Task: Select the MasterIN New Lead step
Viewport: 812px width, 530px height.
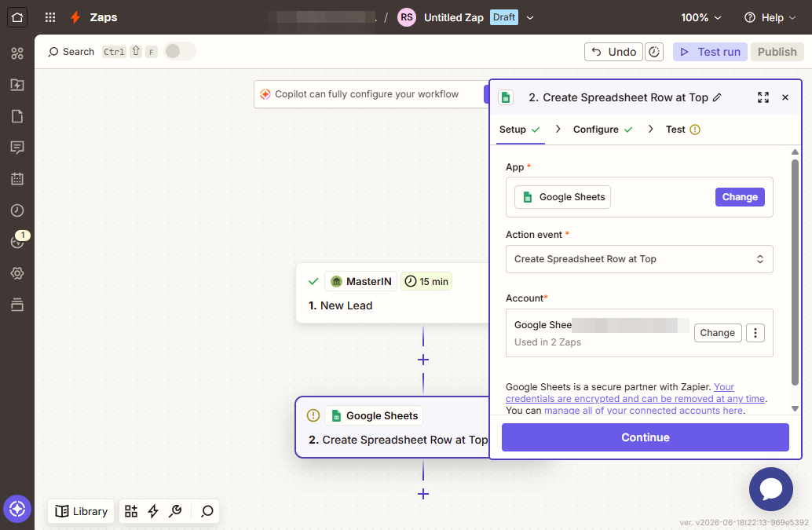Action: pos(392,293)
